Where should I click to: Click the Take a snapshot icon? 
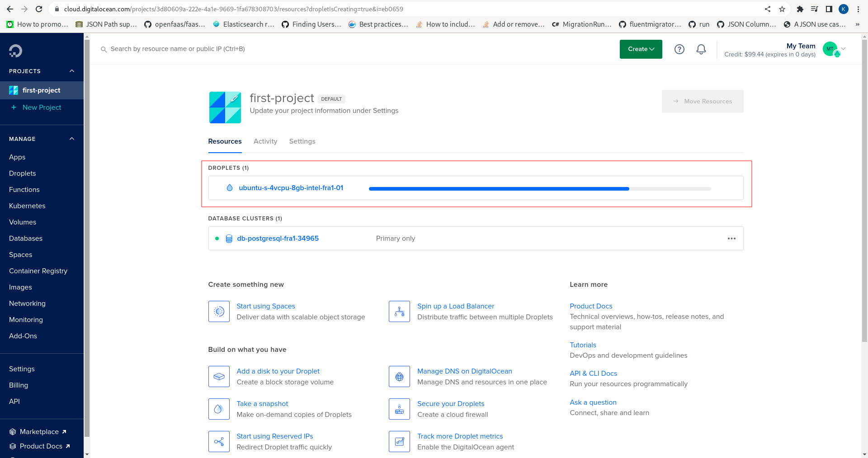click(x=219, y=409)
